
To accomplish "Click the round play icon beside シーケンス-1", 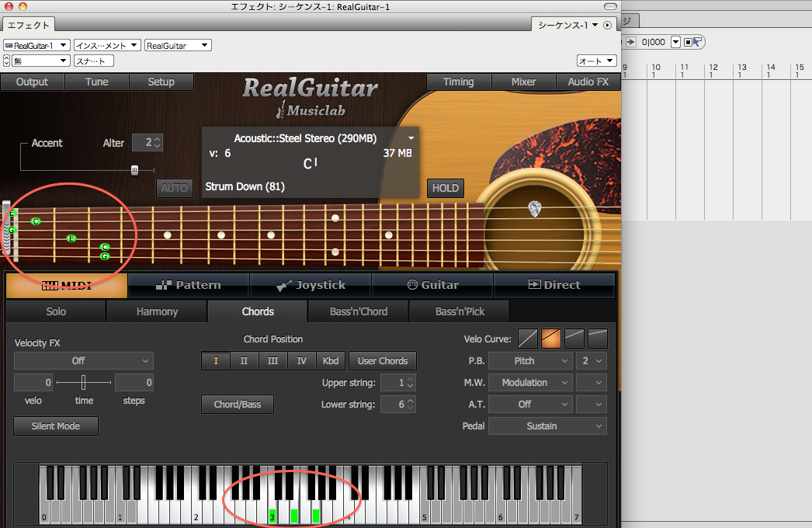I will [x=607, y=25].
